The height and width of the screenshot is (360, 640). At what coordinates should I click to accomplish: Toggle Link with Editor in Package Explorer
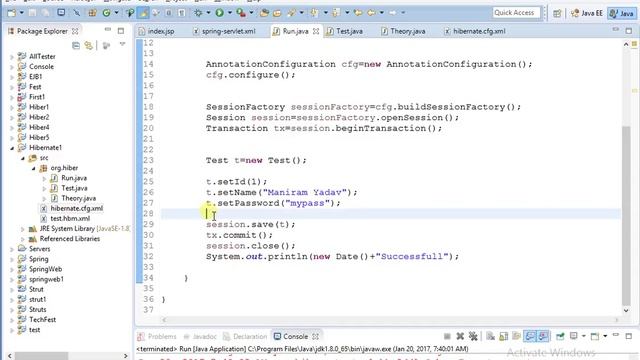(89, 45)
